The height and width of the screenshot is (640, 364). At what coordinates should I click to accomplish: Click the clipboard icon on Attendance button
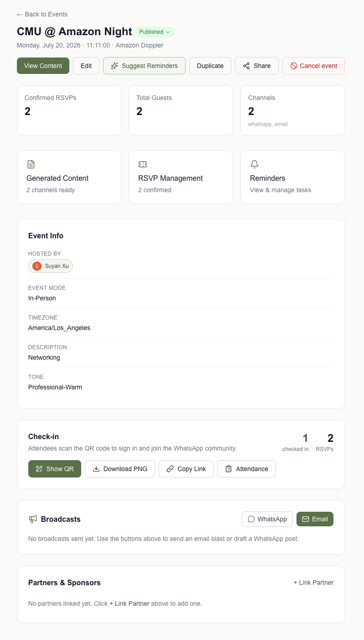pos(229,469)
